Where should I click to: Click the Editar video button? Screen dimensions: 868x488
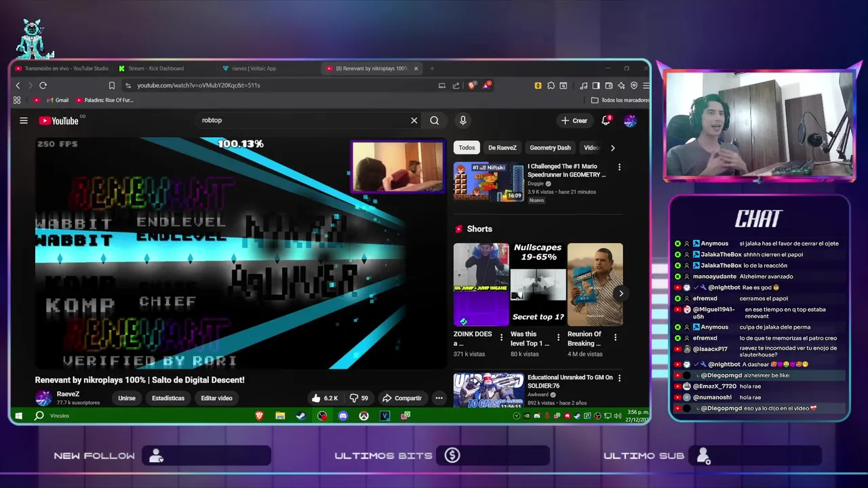pos(216,398)
